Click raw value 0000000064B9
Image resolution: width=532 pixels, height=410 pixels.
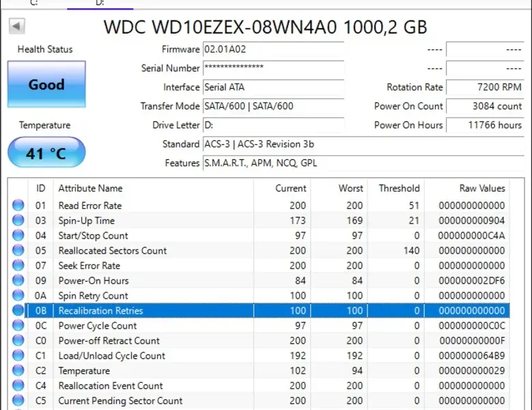(x=472, y=356)
